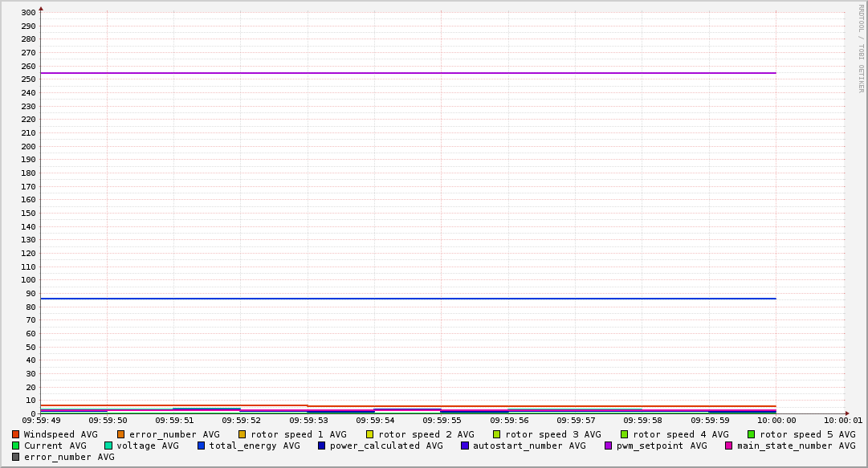The width and height of the screenshot is (868, 468).
Task: Click the 10:00:00 time axis label
Action: (x=776, y=420)
